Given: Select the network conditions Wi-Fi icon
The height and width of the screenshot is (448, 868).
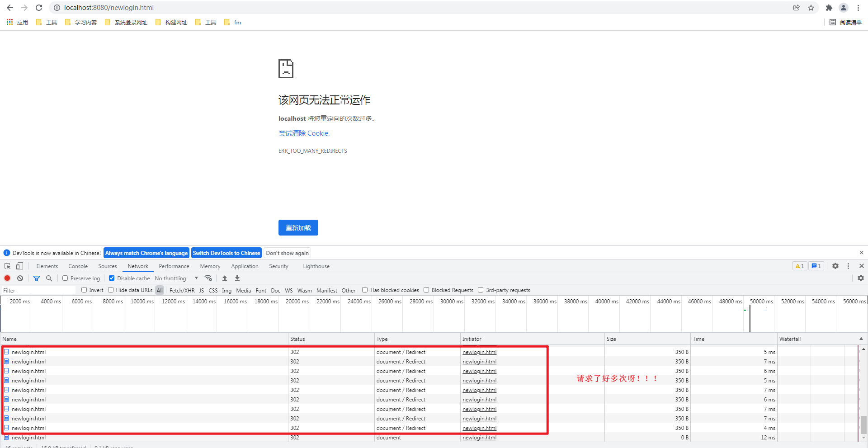Looking at the screenshot, I should [208, 278].
